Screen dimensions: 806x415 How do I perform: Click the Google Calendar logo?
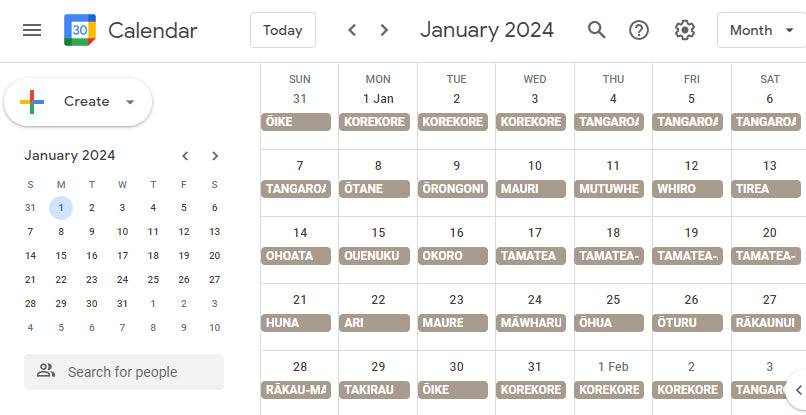tap(80, 30)
